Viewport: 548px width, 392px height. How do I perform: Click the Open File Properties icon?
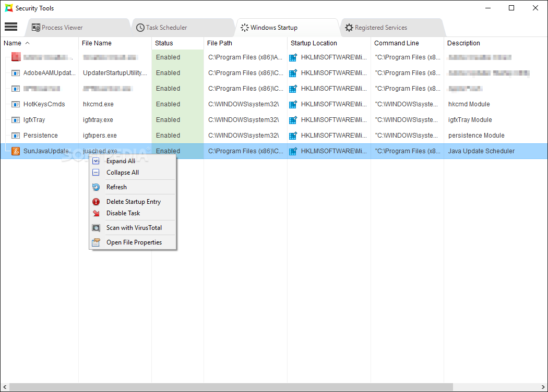coord(96,242)
